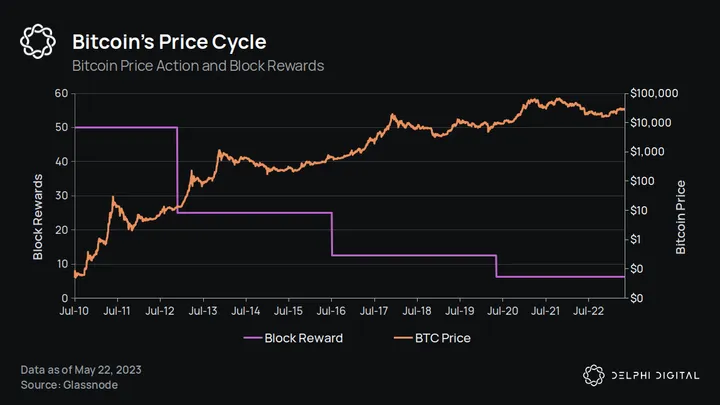Click the Jul-16 x-axis tick label

coord(331,311)
